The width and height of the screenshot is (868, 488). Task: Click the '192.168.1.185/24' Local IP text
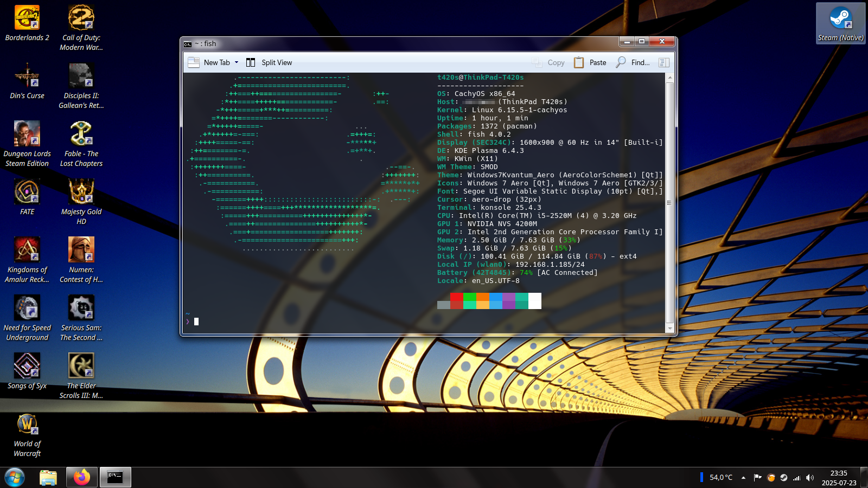pos(550,265)
